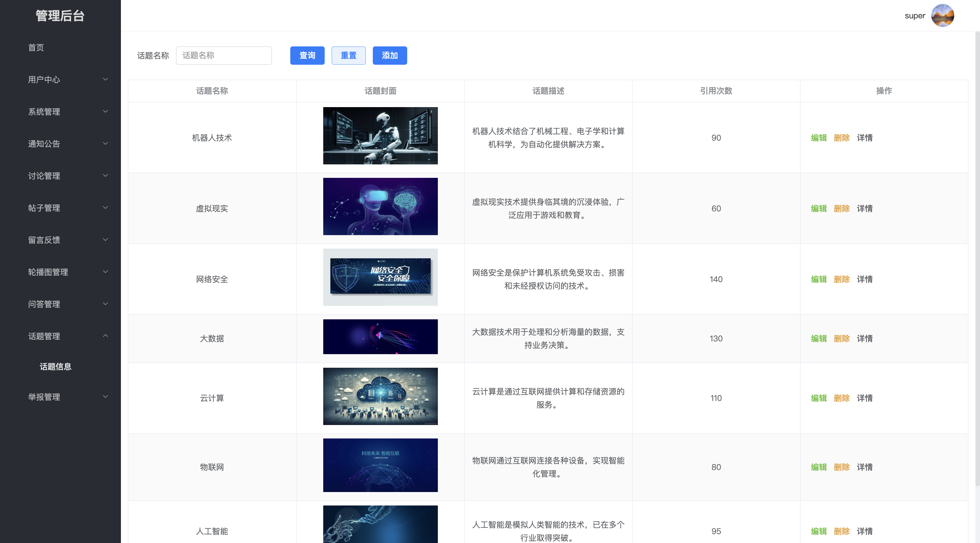The width and height of the screenshot is (980, 543).
Task: Click 详情 for the 网络安全 topic
Action: pos(864,279)
